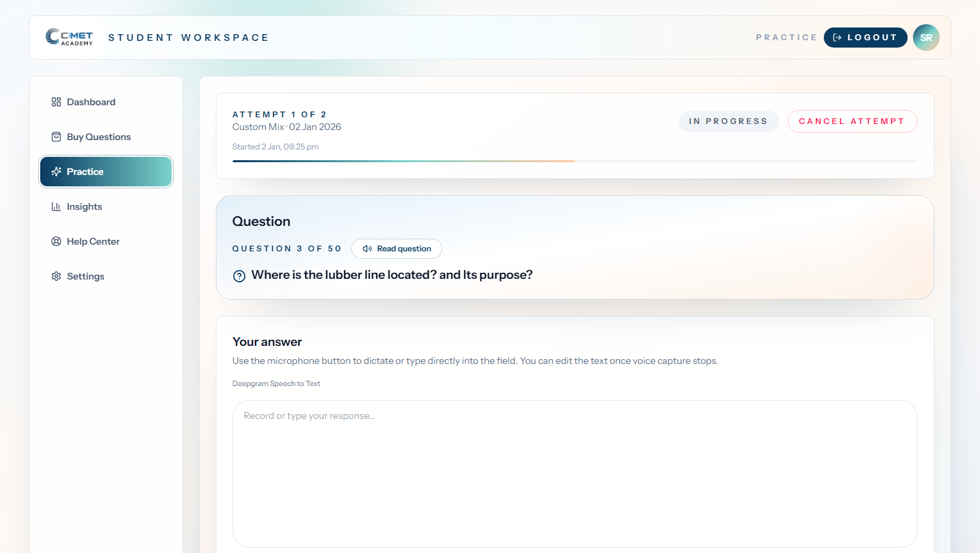
Task: Click the Help Center lifebuoy icon
Action: (56, 241)
